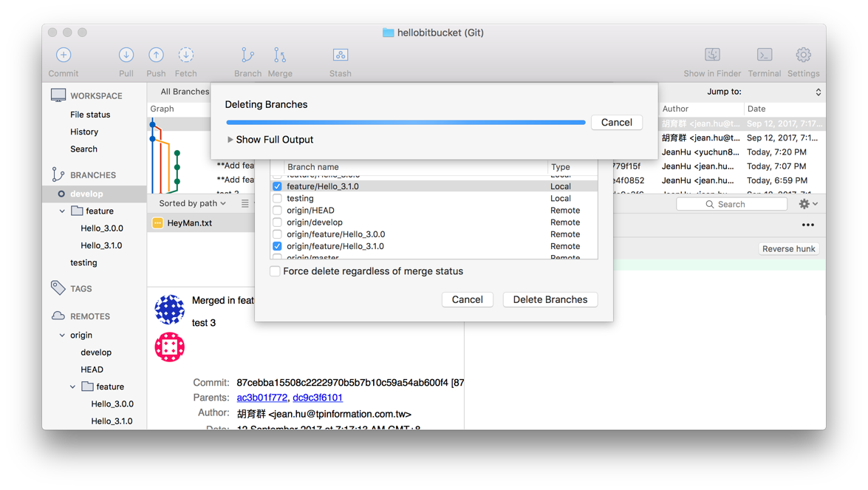Click the Remotes cloud icon

click(x=58, y=316)
